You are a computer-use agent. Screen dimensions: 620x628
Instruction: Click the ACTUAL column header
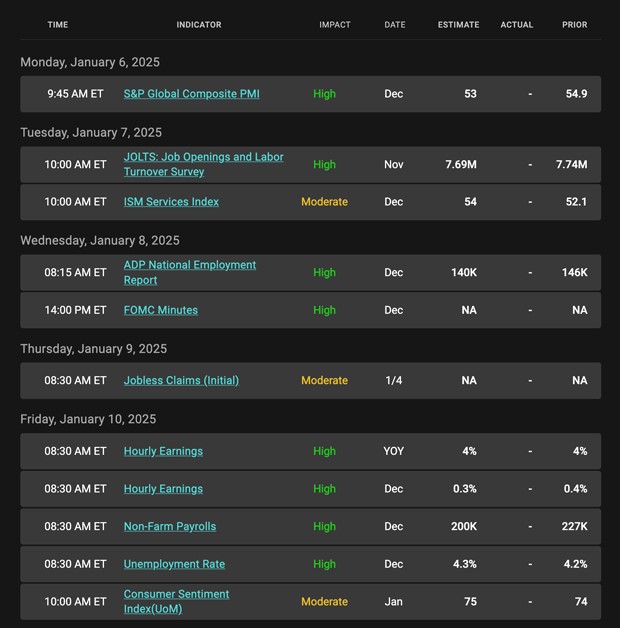point(517,25)
